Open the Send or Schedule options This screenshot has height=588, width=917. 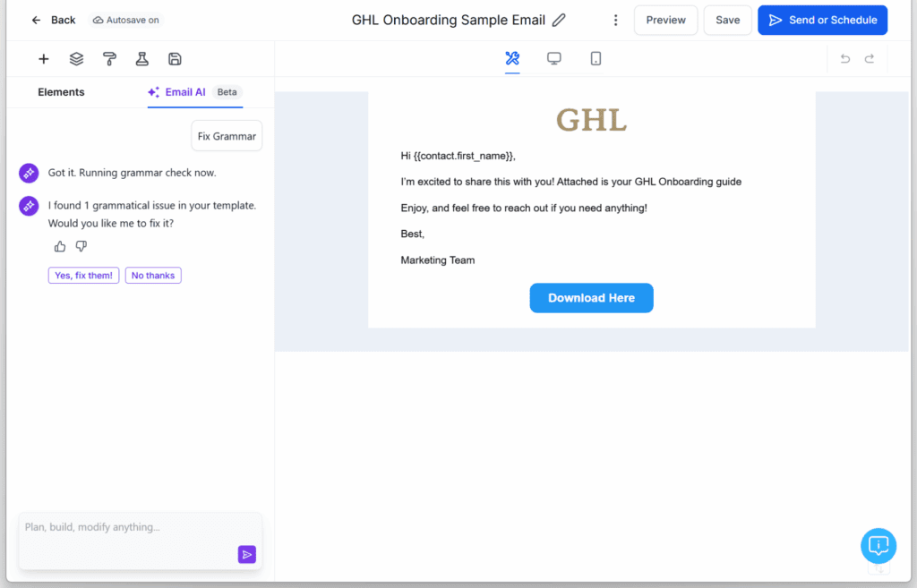822,20
